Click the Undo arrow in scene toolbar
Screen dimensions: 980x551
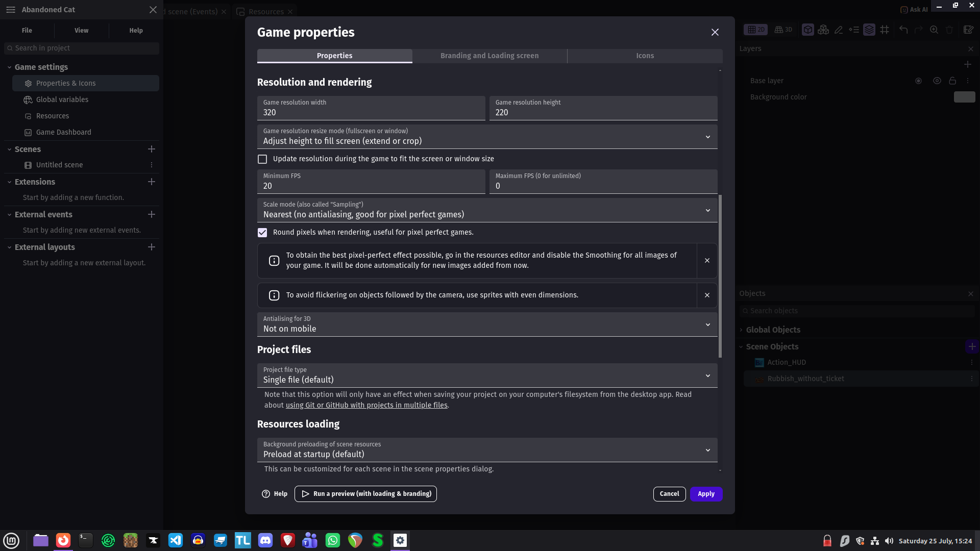click(x=903, y=30)
